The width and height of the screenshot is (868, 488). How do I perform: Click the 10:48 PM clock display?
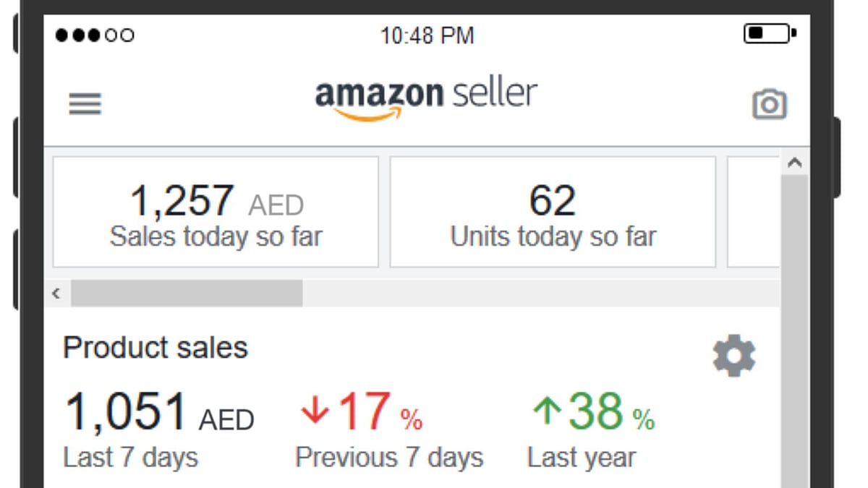pos(425,35)
